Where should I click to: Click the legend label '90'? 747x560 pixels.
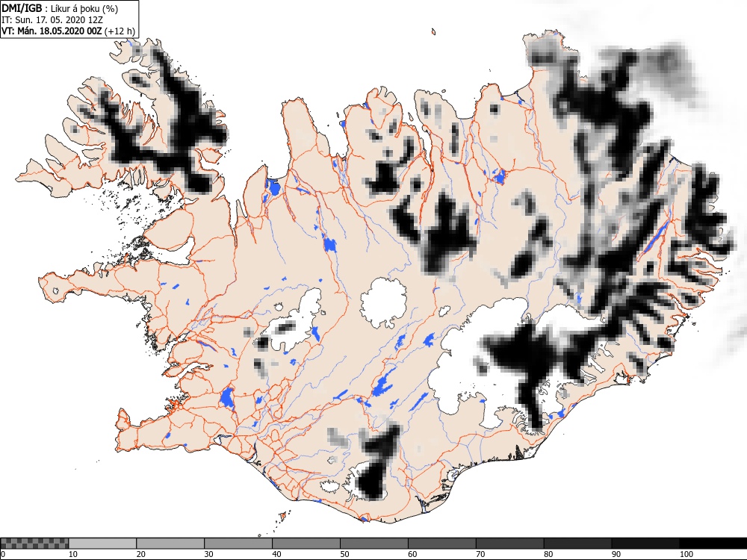(616, 554)
